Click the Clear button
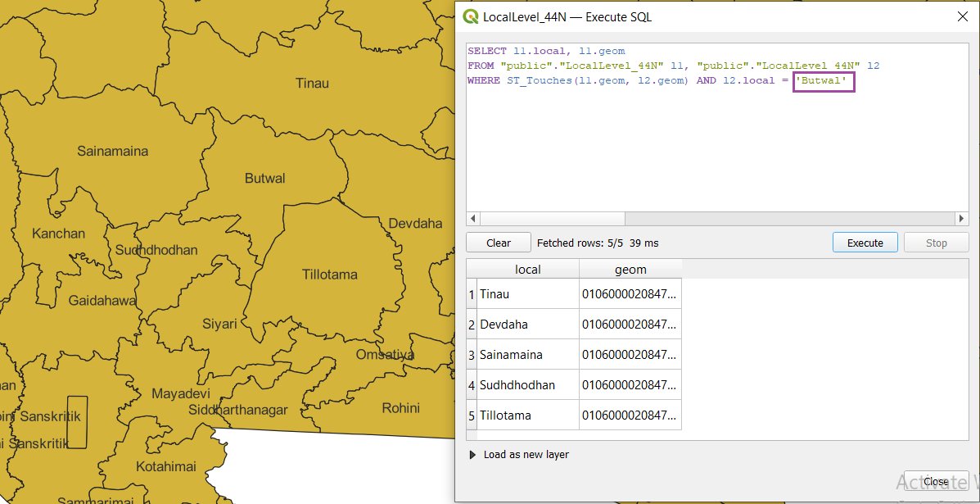 (x=498, y=243)
